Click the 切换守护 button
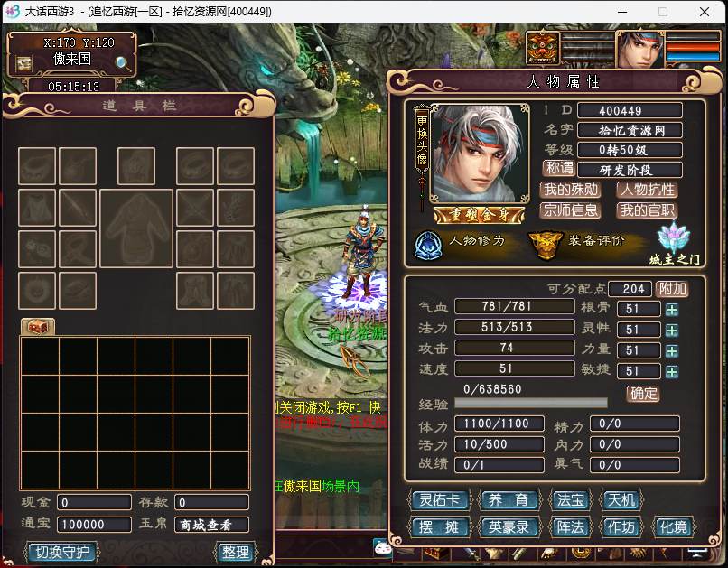This screenshot has height=568, width=728. (61, 553)
